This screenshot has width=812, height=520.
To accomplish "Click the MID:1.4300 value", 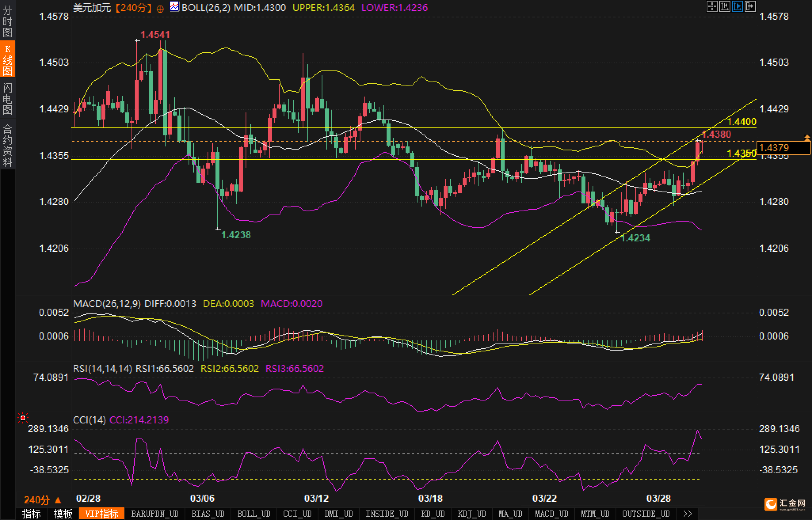I will tap(260, 8).
